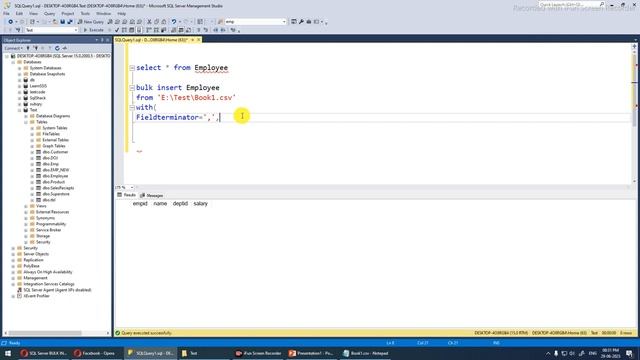Expand the dbo.Employee table node
The image size is (640, 360).
32,176
